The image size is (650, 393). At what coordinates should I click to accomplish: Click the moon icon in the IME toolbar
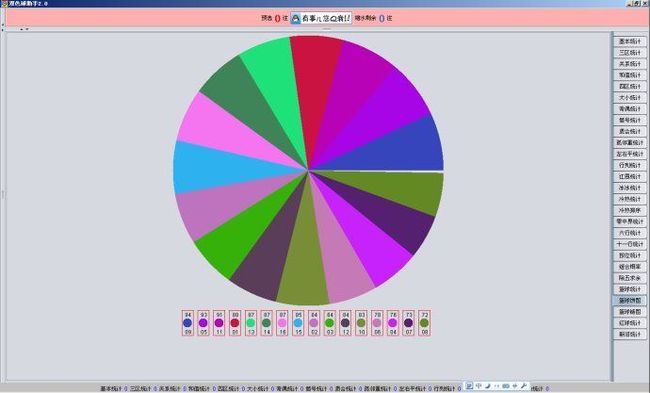click(488, 386)
